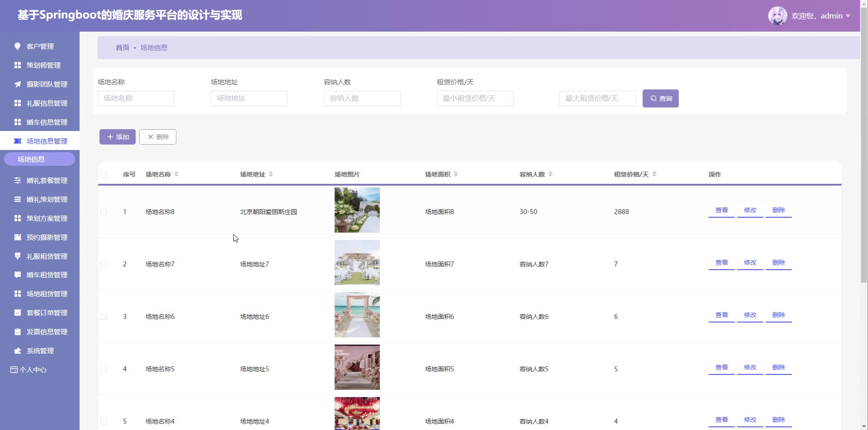
Task: Click the clipboard icon beside 发票信息管理
Action: (18, 332)
